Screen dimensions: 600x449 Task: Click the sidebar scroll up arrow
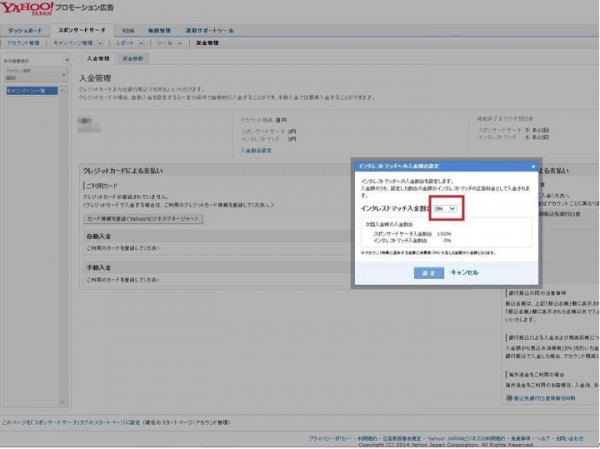tap(63, 91)
